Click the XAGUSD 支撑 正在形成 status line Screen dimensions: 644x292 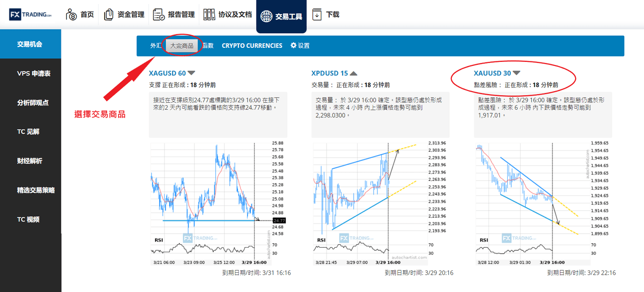tap(182, 85)
